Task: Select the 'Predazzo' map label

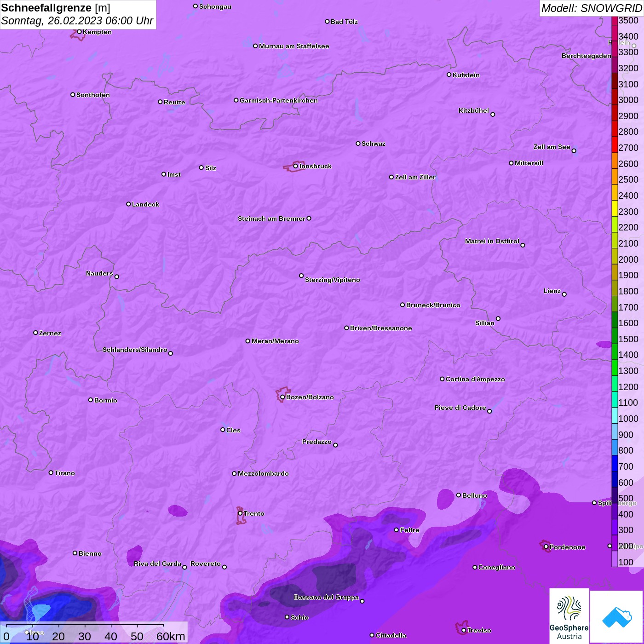Action: (x=317, y=442)
